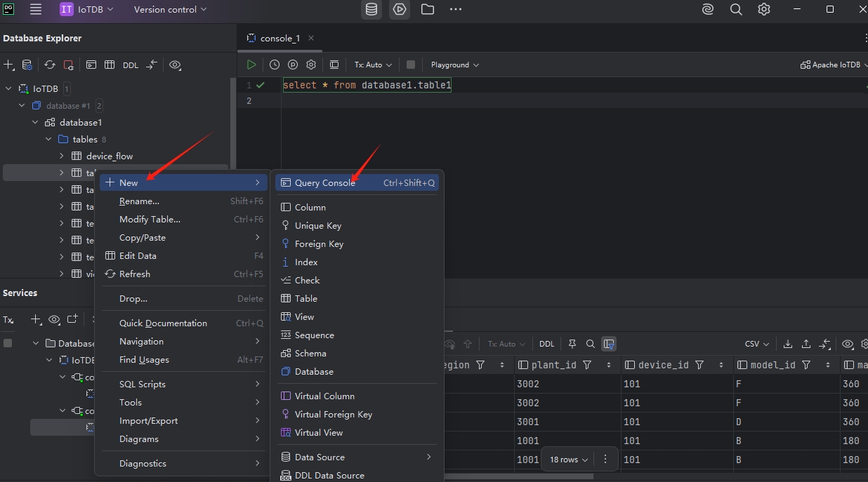The image size is (868, 482).
Task: Click the device_flow table in tree
Action: [x=109, y=156]
